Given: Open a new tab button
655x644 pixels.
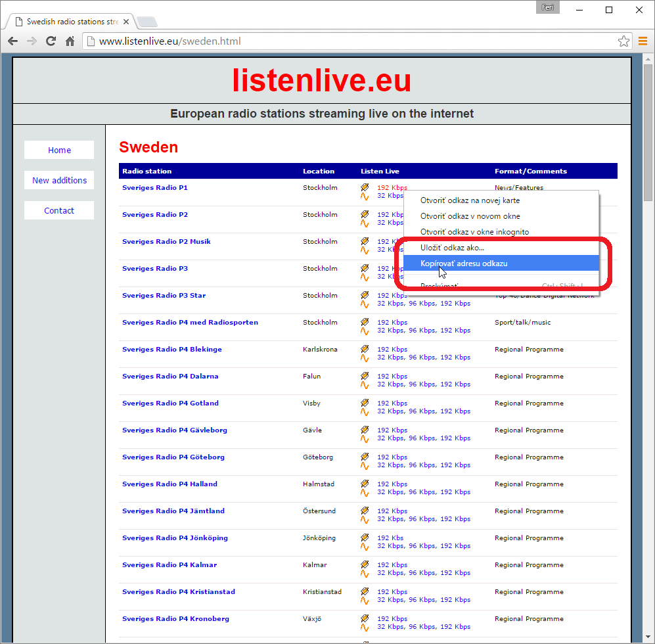Looking at the screenshot, I should [x=147, y=21].
